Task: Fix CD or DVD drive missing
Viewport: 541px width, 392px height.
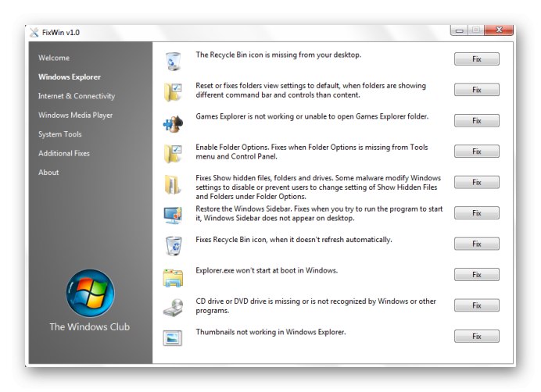Action: 476,305
